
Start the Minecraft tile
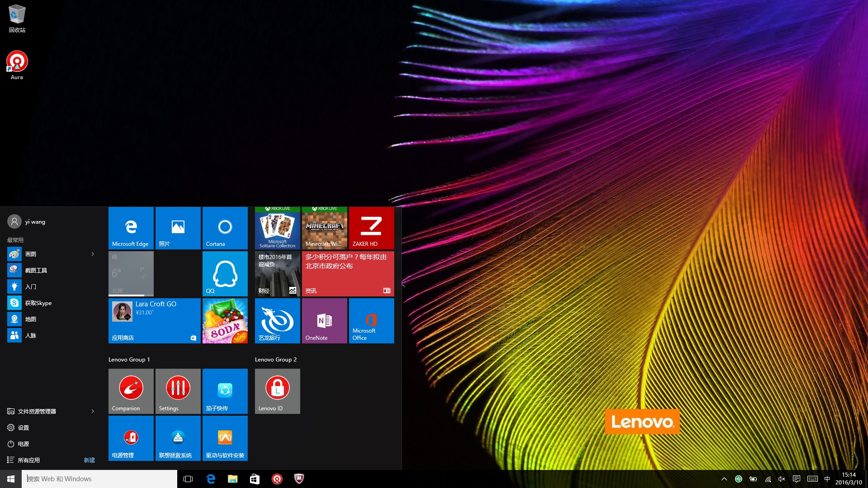coord(324,228)
